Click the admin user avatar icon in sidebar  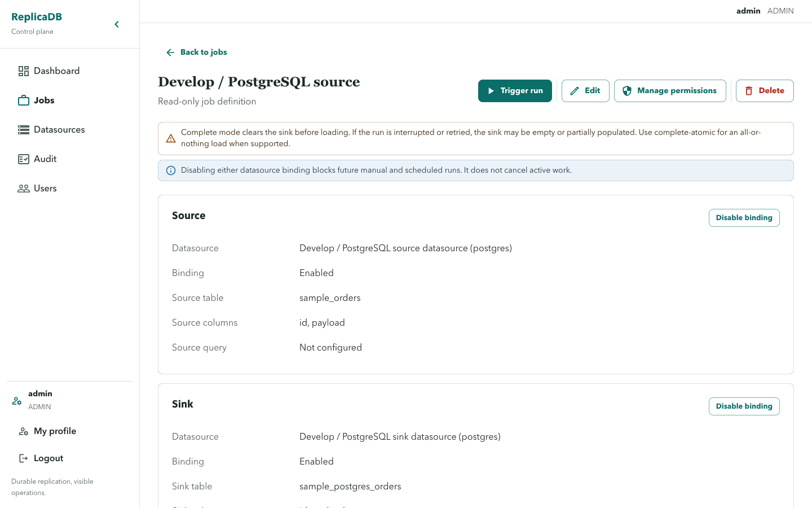(17, 401)
